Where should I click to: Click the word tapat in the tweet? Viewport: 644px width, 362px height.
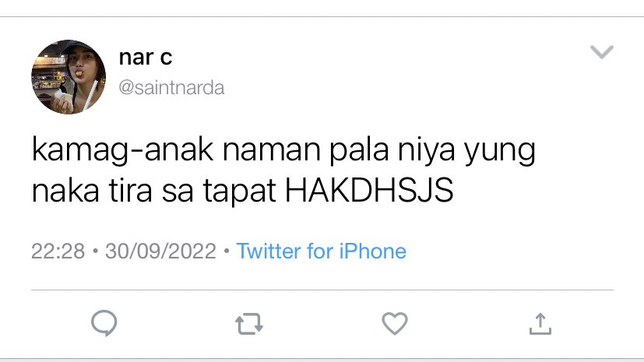pyautogui.click(x=239, y=192)
